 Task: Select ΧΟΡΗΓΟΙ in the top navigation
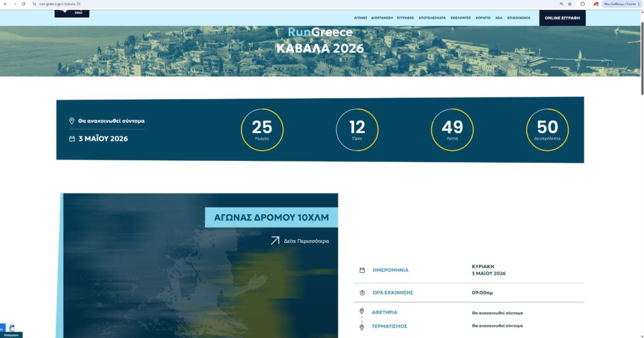[x=483, y=18]
